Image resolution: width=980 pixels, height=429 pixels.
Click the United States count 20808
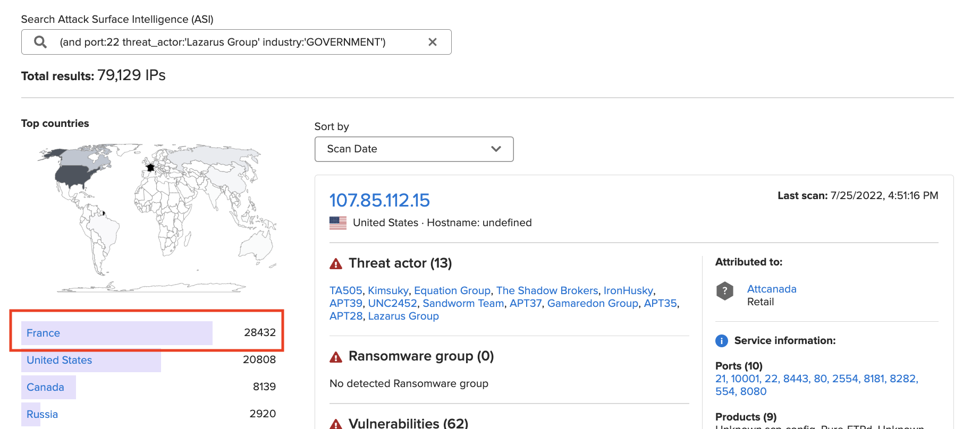pyautogui.click(x=259, y=359)
